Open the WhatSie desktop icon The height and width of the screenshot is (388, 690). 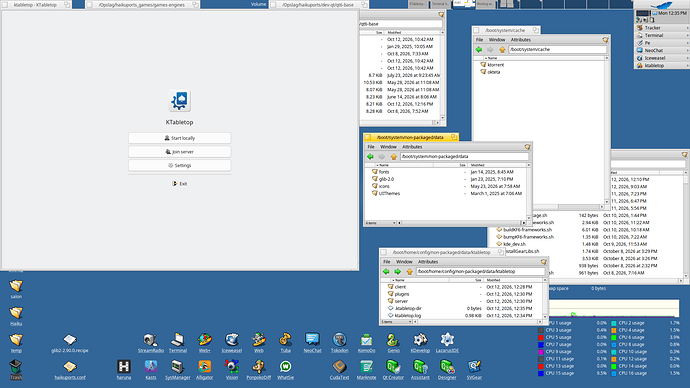click(x=285, y=370)
